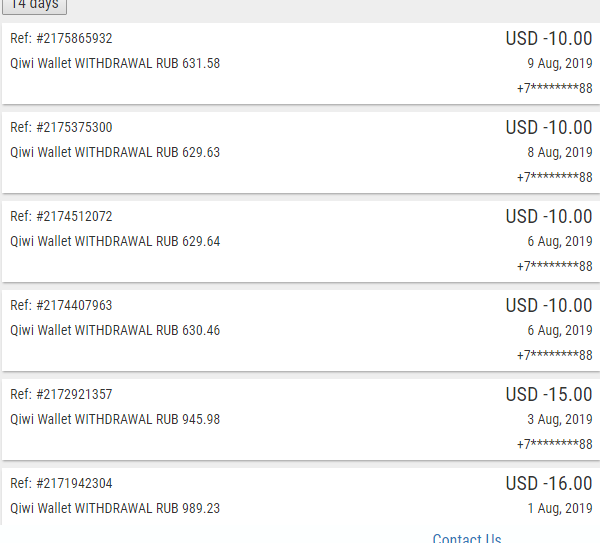Image resolution: width=600 pixels, height=543 pixels.
Task: Click Qiwi Wallet WITHDRAWAL RUB 989.23 text
Action: pyautogui.click(x=115, y=509)
